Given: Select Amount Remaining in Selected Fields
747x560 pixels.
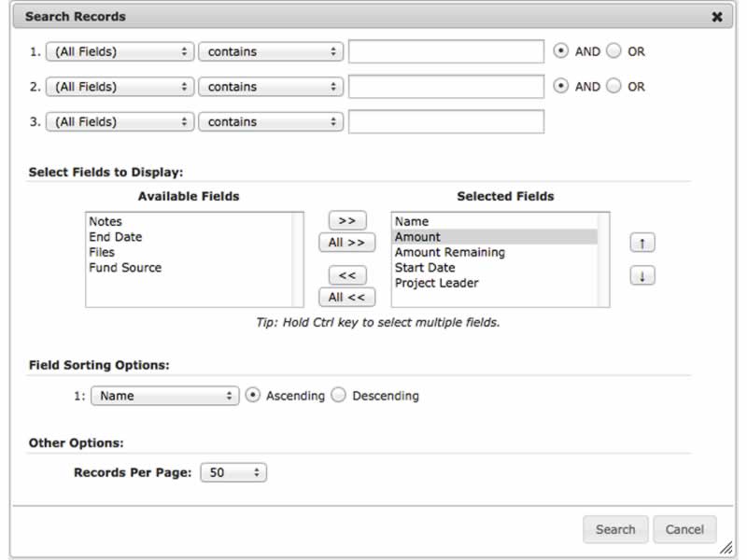Looking at the screenshot, I should coord(449,252).
